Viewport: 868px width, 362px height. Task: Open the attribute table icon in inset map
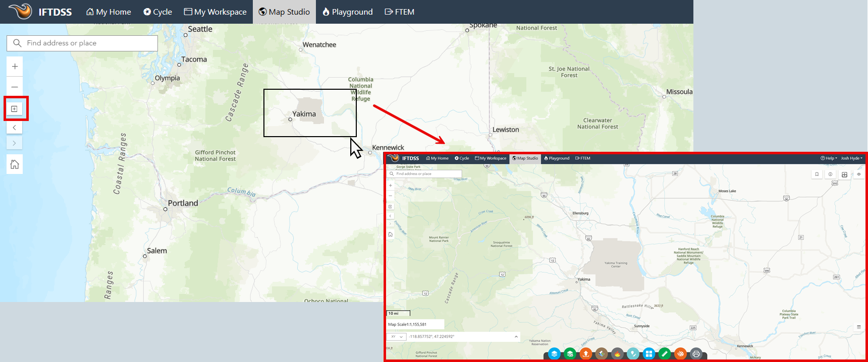tap(859, 327)
